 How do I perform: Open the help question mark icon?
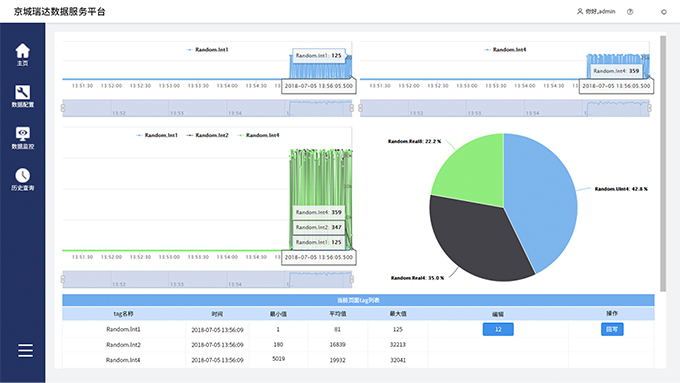(x=630, y=12)
